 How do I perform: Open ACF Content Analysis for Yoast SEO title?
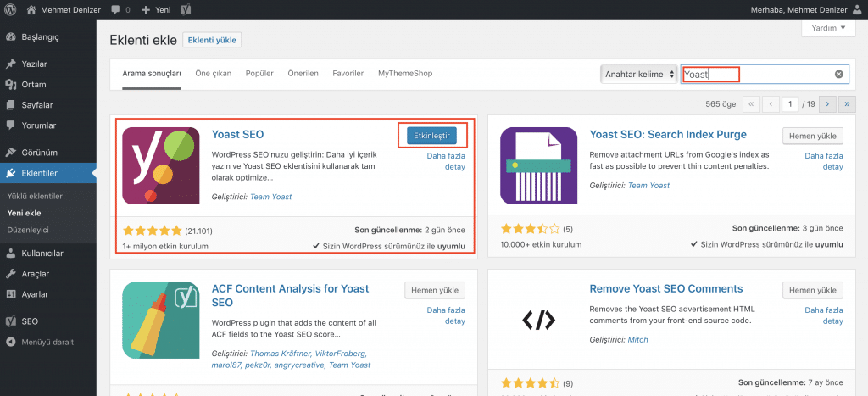(x=290, y=296)
